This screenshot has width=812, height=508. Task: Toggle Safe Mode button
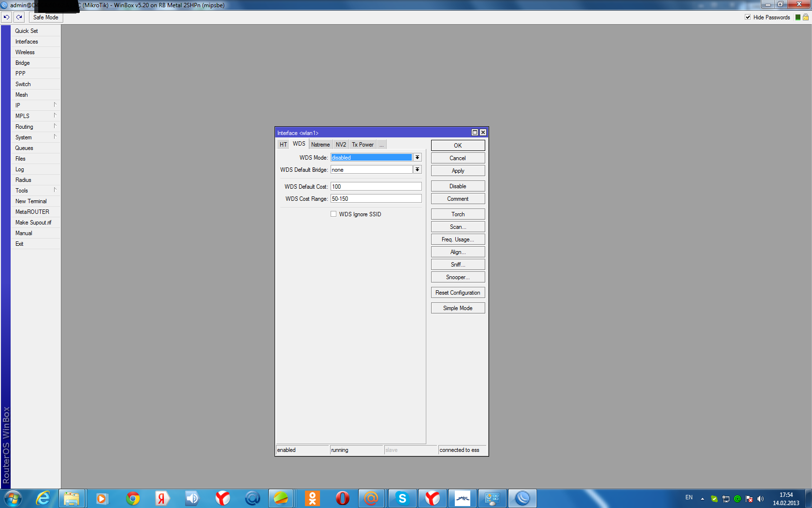[x=46, y=17]
